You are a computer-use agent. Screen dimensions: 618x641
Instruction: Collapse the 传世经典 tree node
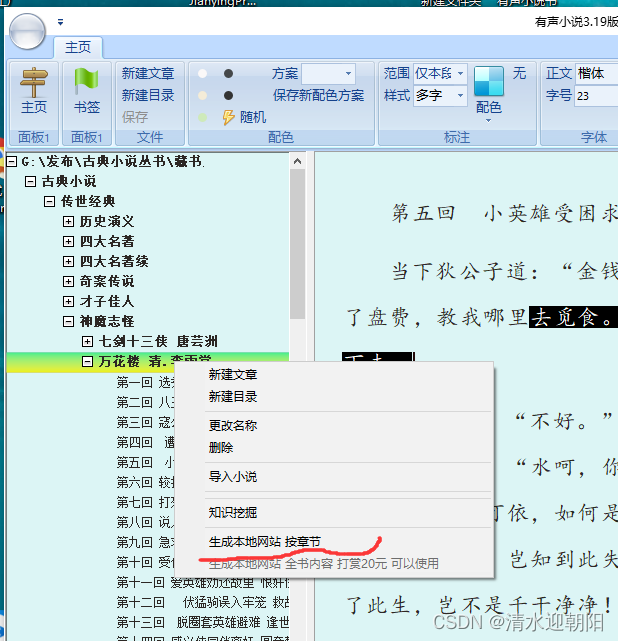[49, 201]
